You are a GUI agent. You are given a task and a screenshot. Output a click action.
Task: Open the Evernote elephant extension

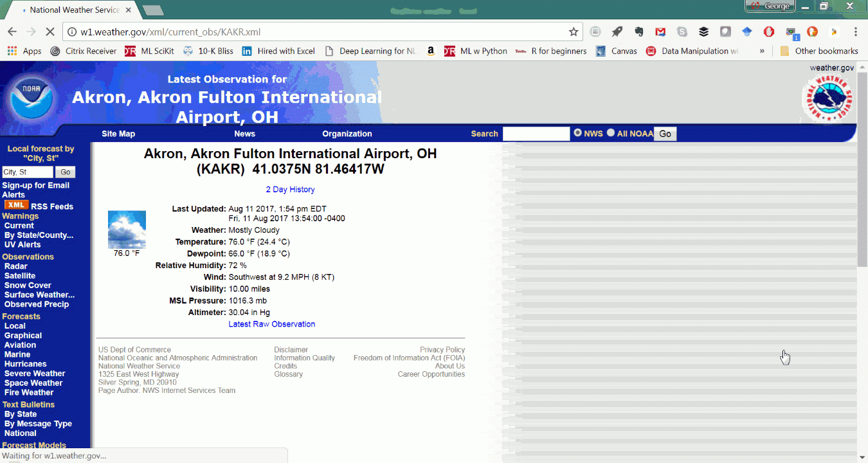638,32
